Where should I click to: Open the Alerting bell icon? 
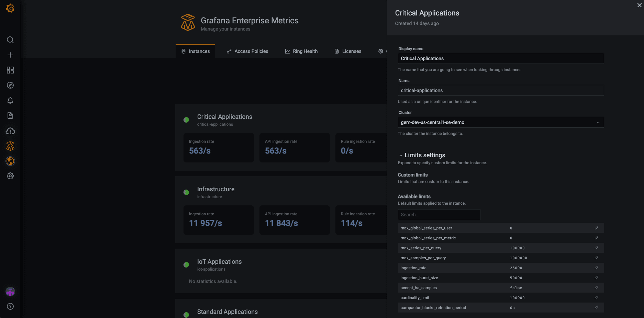pos(10,100)
